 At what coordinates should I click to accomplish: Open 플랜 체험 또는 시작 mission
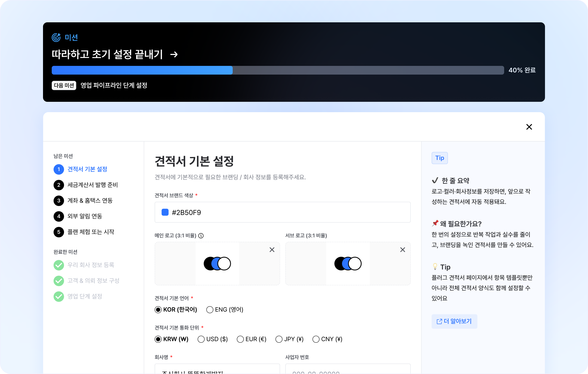coord(91,232)
